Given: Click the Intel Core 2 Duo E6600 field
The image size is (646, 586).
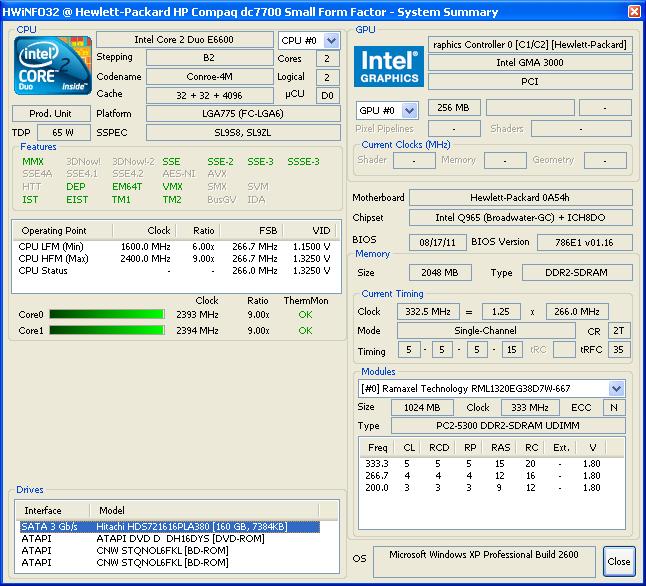Looking at the screenshot, I should pos(183,39).
